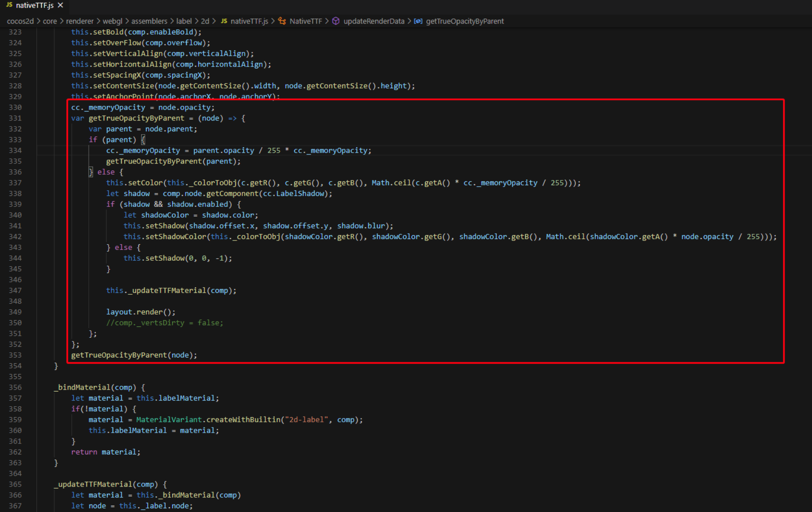Click the NativeTTF class symbol icon
The image size is (812, 512).
(282, 21)
